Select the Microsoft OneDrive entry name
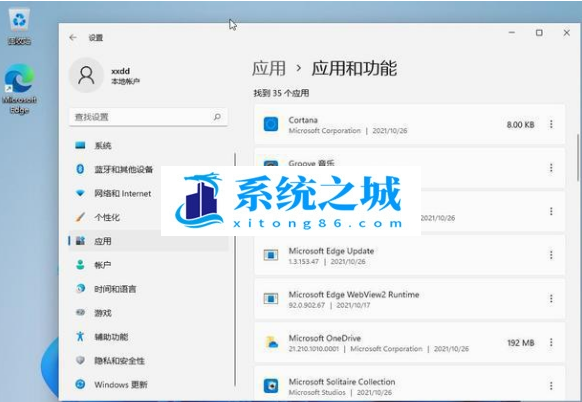The image size is (582, 402). [325, 338]
